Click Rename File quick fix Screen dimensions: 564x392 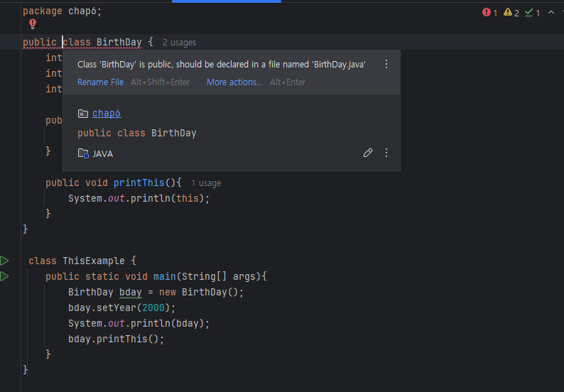pos(100,82)
